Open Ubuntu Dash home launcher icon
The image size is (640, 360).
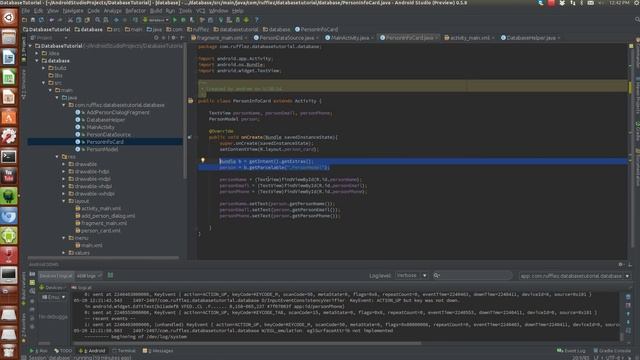(9, 18)
